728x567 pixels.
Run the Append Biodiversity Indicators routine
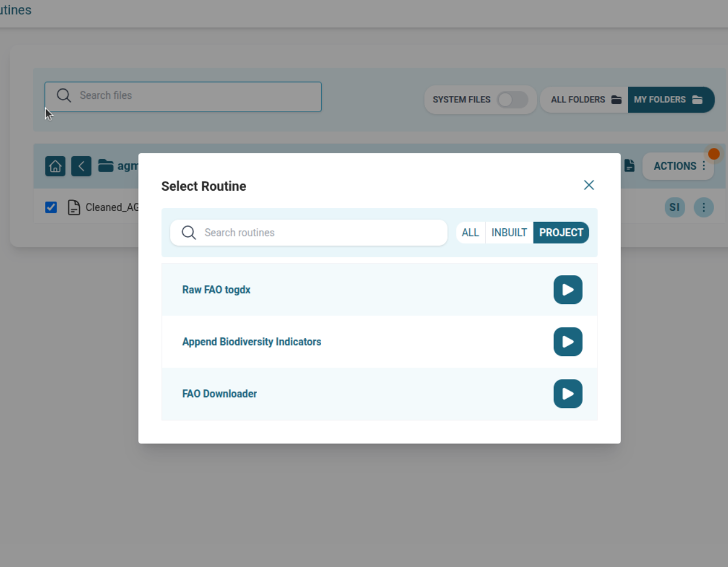pos(567,342)
